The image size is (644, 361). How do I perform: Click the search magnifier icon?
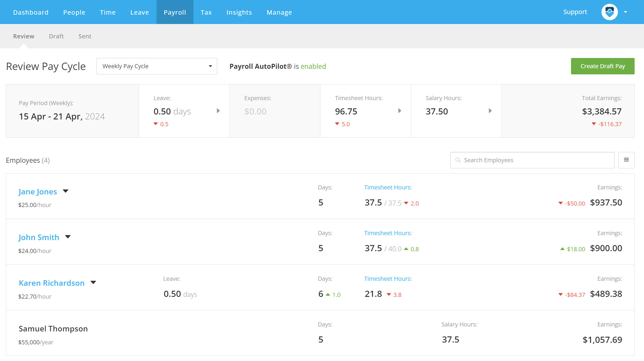tap(458, 160)
